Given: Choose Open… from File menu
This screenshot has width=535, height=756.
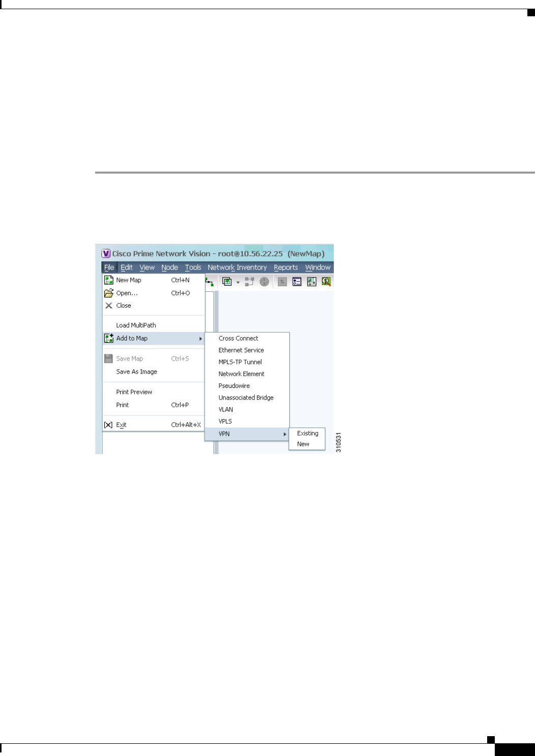Looking at the screenshot, I should click(154, 293).
